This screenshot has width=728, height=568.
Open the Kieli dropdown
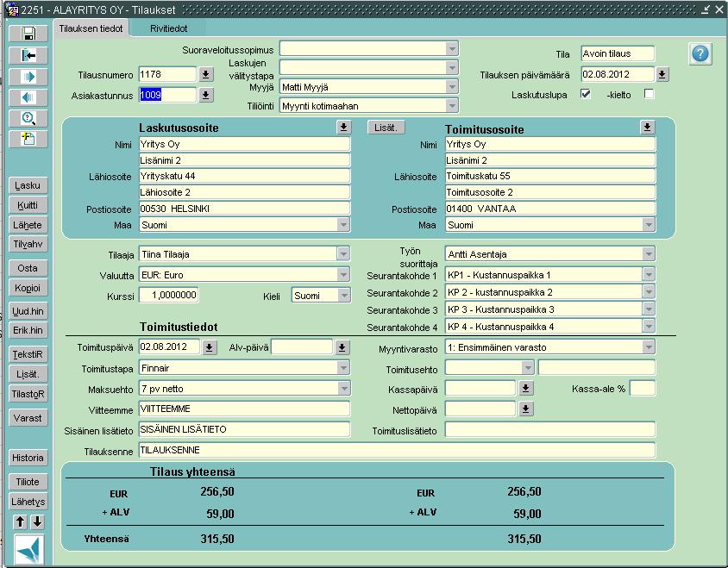pyautogui.click(x=344, y=295)
